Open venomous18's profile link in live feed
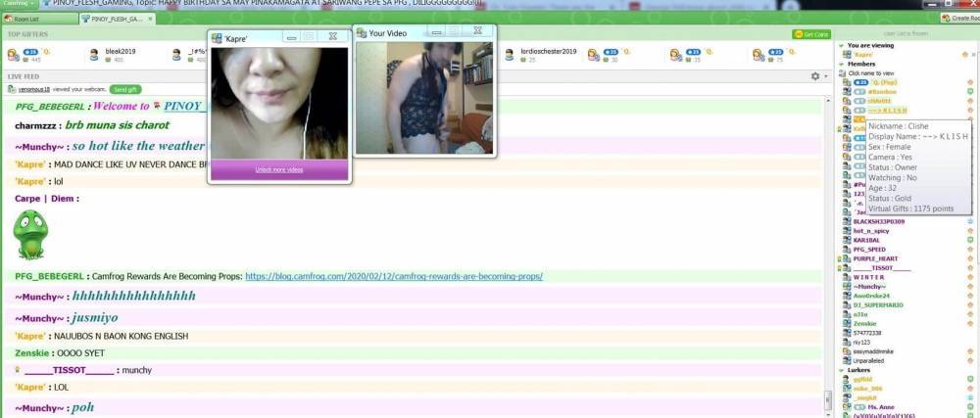Viewport: 980px width, 418px height. click(x=34, y=90)
